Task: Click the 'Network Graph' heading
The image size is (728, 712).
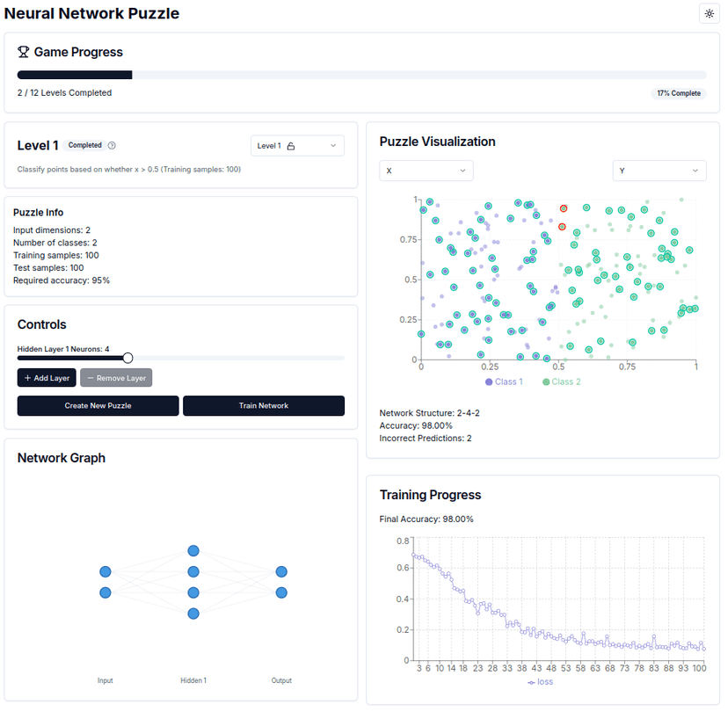Action: [62, 458]
